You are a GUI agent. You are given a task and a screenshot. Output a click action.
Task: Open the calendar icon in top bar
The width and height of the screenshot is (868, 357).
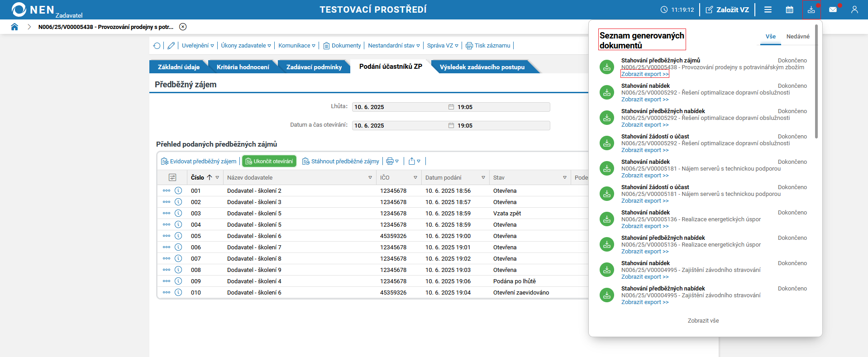(x=789, y=10)
